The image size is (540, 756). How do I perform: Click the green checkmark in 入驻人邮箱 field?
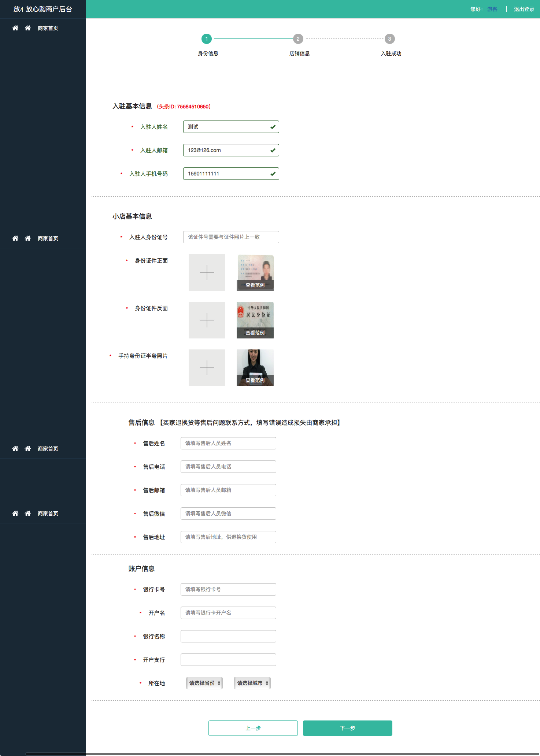[273, 150]
